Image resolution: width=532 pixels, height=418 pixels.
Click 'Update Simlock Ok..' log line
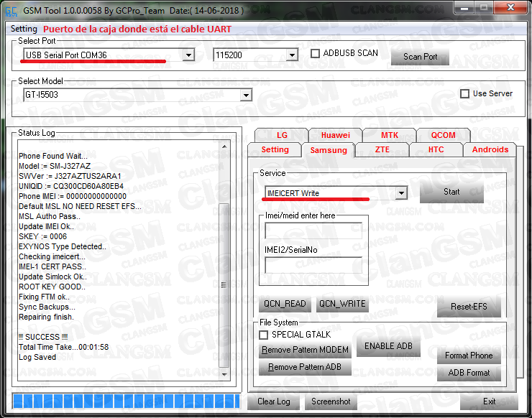point(52,277)
